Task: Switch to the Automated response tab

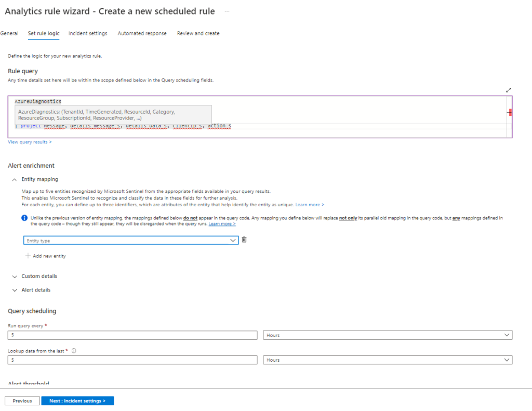Action: [142, 33]
